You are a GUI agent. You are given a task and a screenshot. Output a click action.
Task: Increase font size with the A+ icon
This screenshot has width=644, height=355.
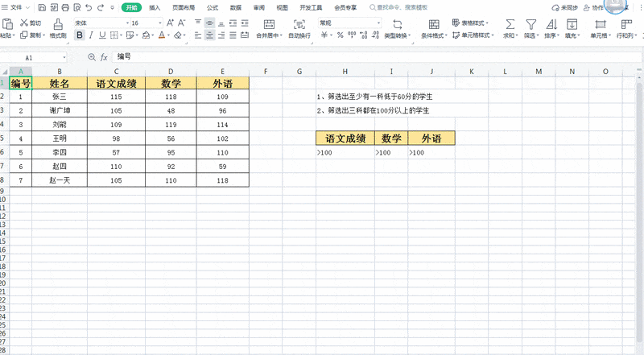170,23
